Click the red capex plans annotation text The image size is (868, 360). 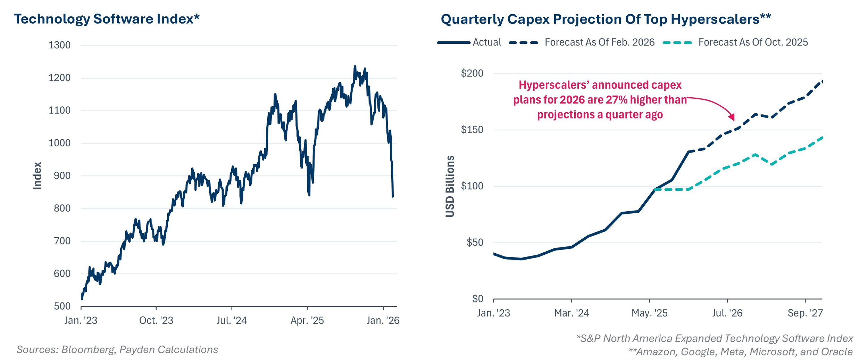600,100
